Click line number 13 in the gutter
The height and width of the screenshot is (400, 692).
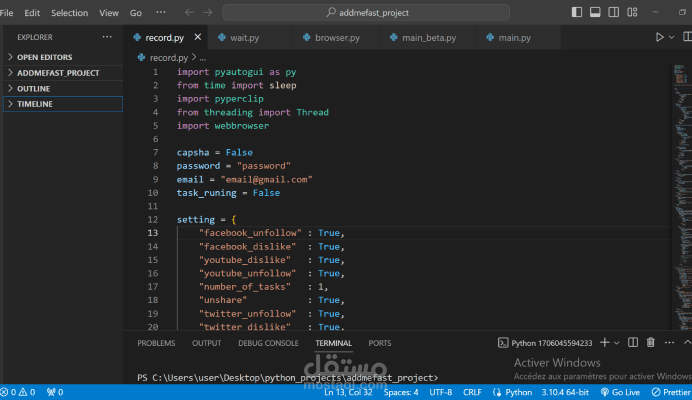point(153,233)
